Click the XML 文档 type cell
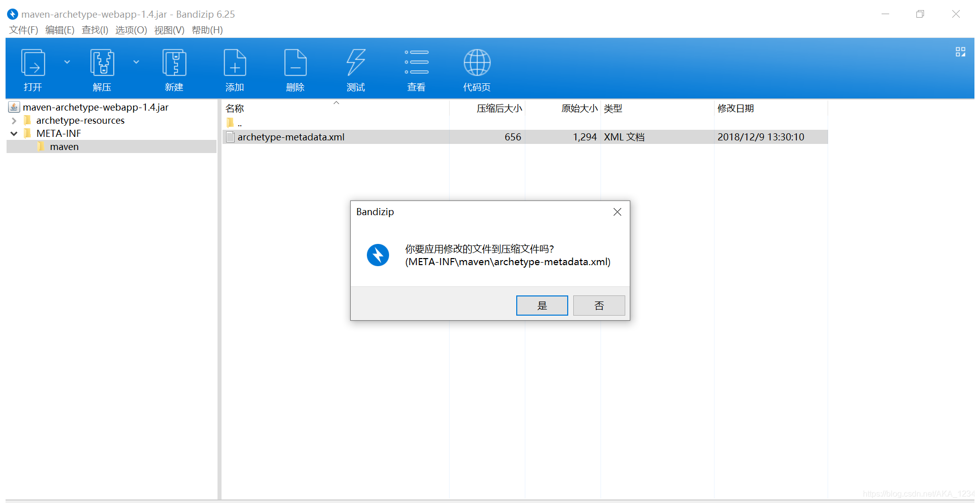This screenshot has height=503, width=980. [624, 137]
